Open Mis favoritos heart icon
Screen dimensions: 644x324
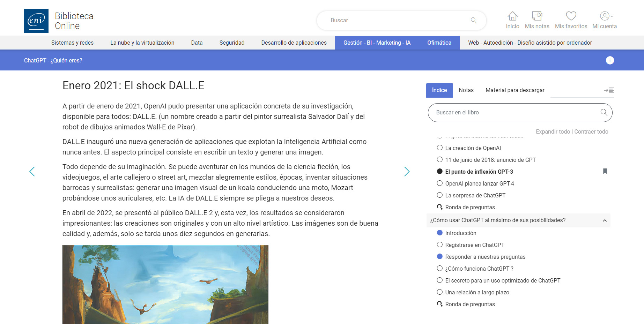tap(571, 16)
